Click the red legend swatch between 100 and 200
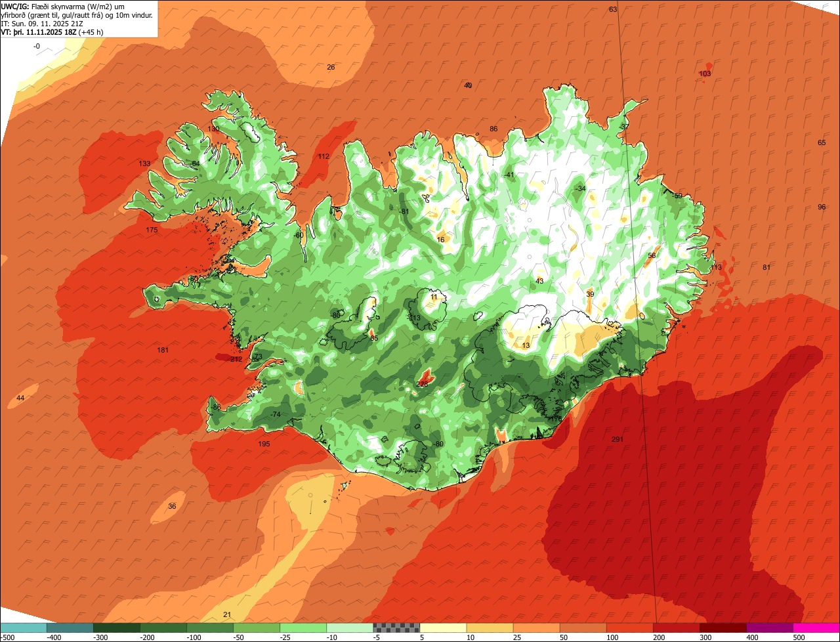The width and height of the screenshot is (840, 642). tap(630, 628)
